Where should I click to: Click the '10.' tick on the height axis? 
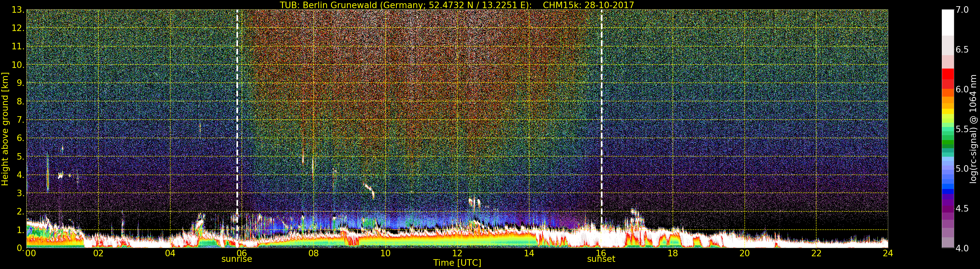18,65
